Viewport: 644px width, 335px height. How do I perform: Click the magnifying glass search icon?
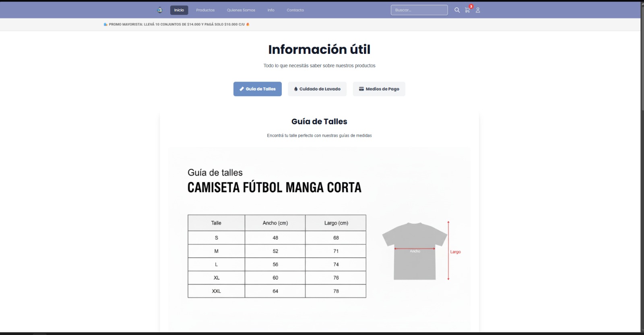[457, 10]
